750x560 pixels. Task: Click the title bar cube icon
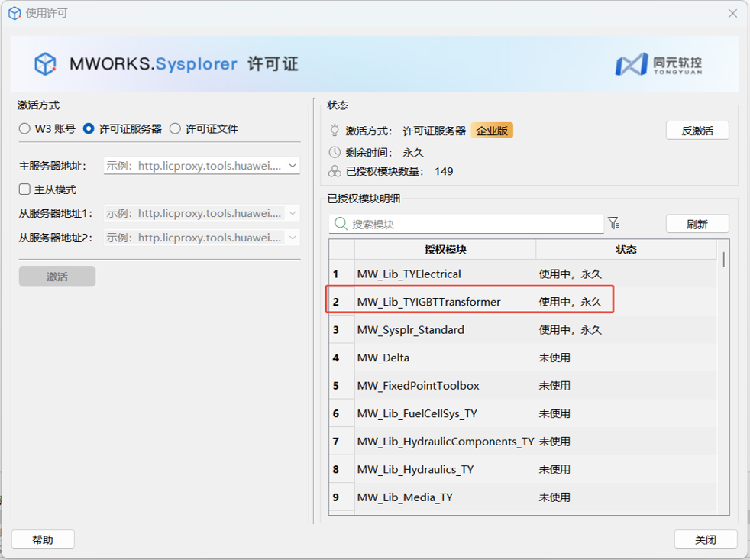(x=15, y=13)
